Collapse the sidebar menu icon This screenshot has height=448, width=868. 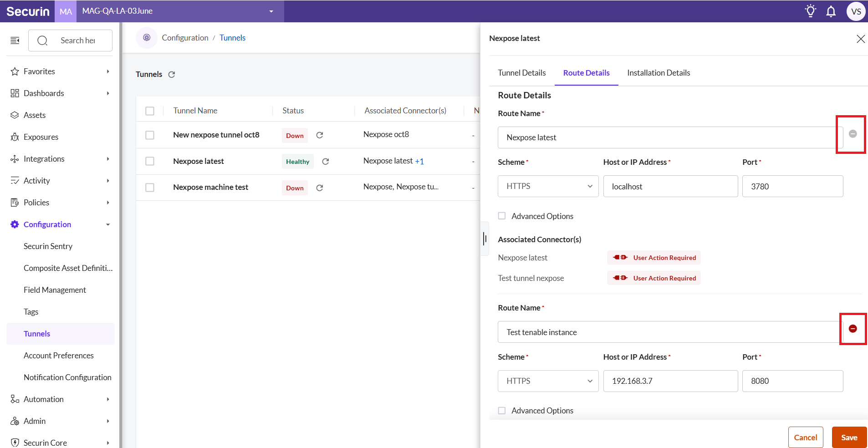15,41
